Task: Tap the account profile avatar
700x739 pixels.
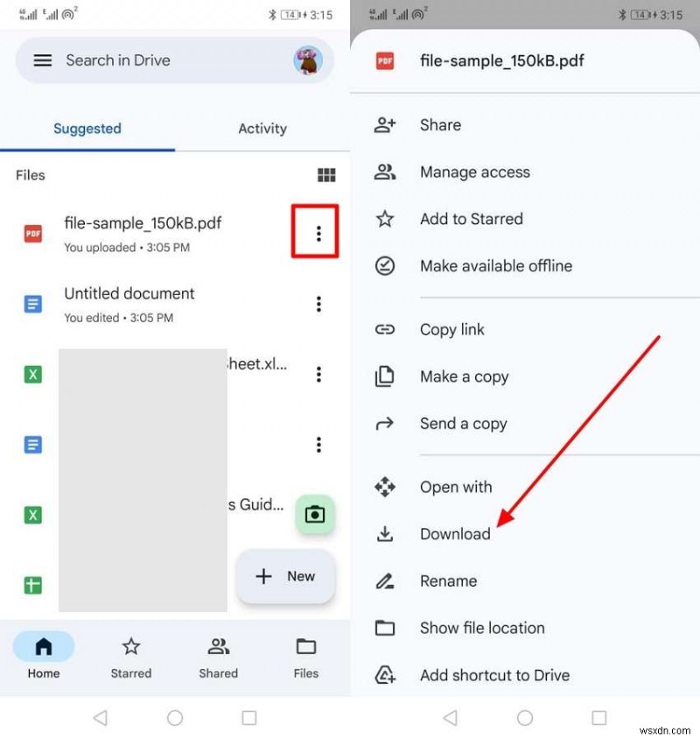Action: 308,60
